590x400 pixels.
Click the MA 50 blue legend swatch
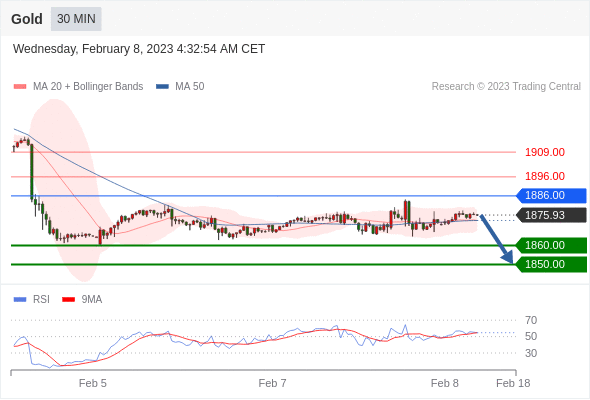[162, 87]
